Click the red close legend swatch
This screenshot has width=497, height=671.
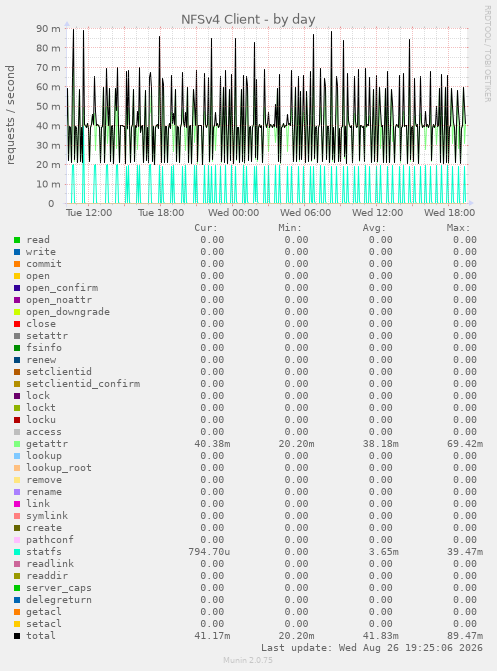coord(17,324)
